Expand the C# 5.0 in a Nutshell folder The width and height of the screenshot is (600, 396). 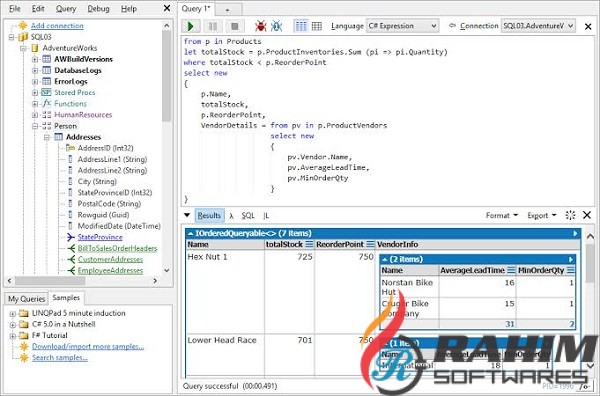coord(13,325)
